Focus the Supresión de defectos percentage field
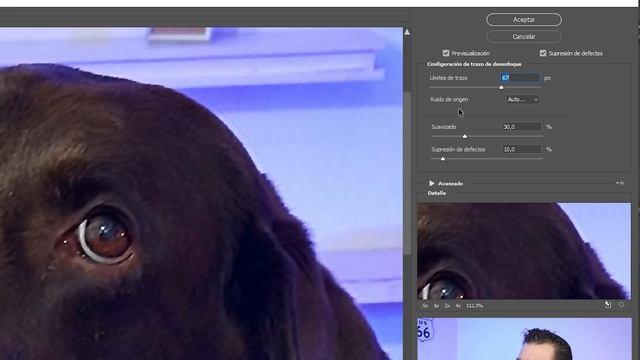 tap(521, 149)
